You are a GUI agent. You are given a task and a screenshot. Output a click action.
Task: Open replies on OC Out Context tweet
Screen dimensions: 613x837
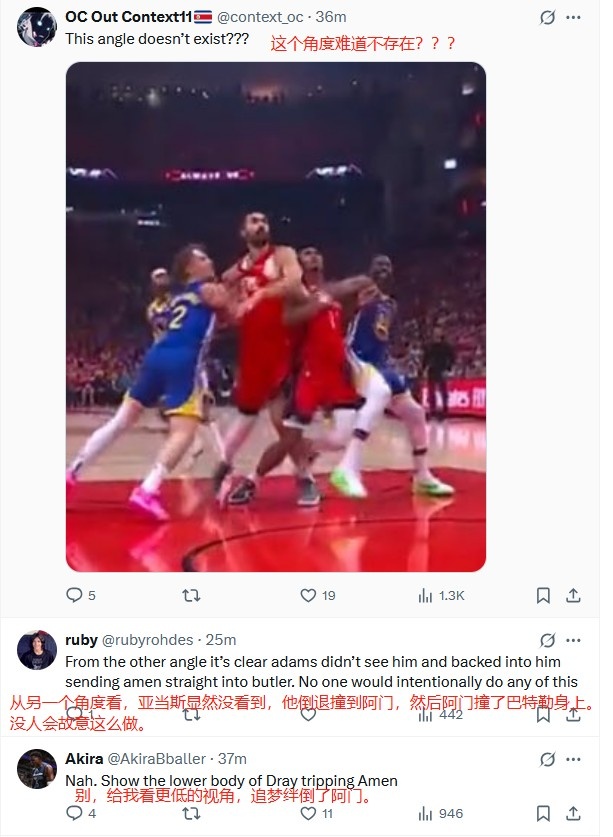point(81,595)
